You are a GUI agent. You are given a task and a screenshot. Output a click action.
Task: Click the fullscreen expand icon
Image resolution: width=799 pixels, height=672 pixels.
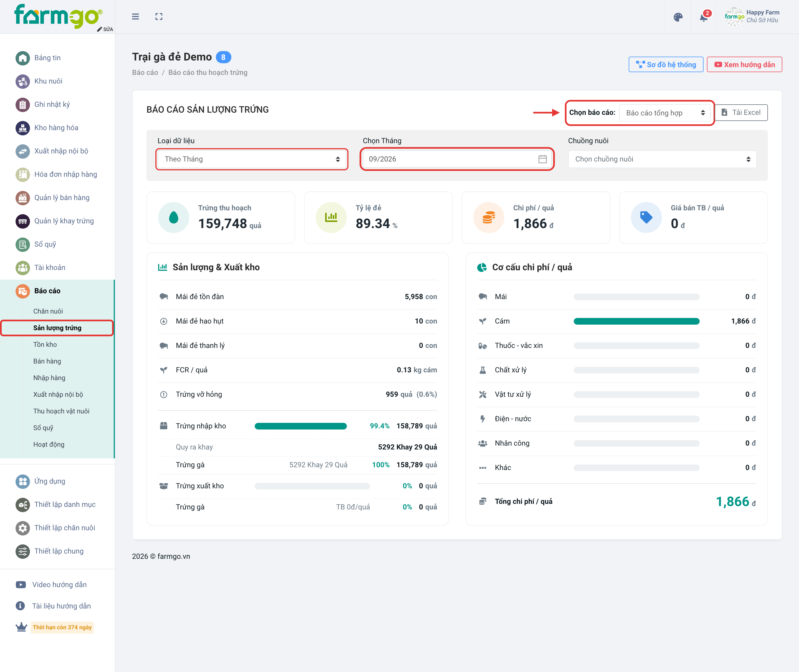(159, 16)
